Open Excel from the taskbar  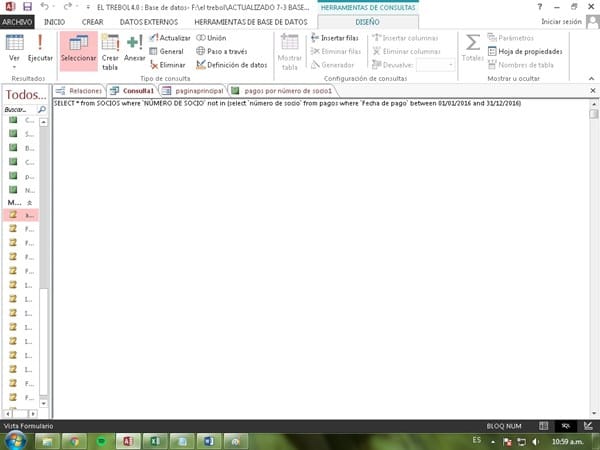click(155, 441)
